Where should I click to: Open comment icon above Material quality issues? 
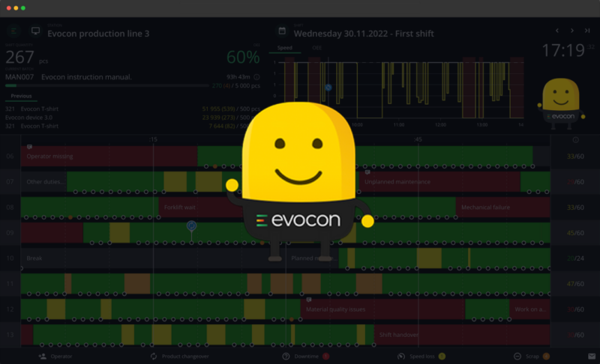[309, 300]
